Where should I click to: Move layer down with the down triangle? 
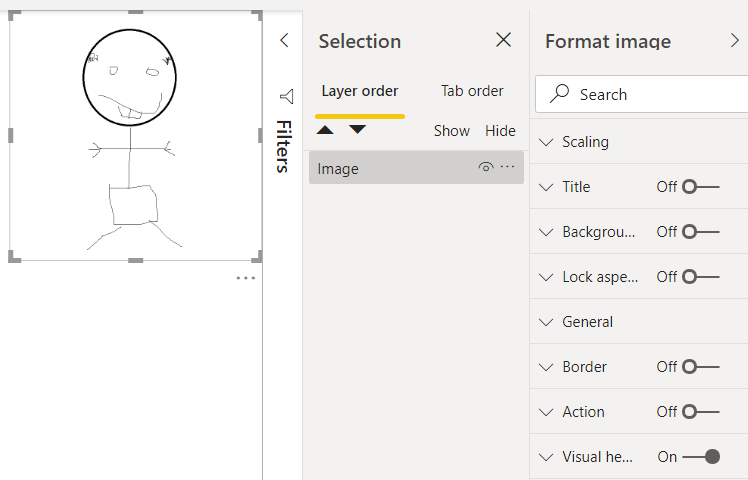357,130
